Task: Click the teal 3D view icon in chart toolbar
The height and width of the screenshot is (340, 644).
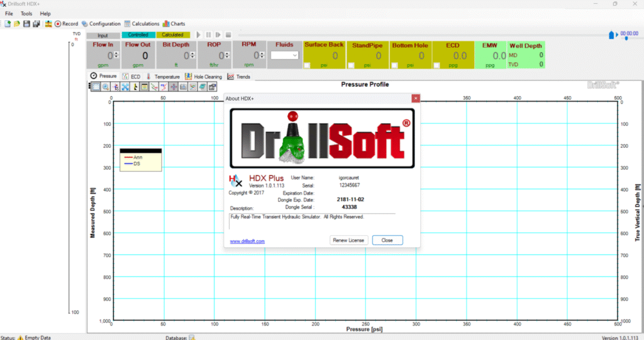Action: [203, 87]
